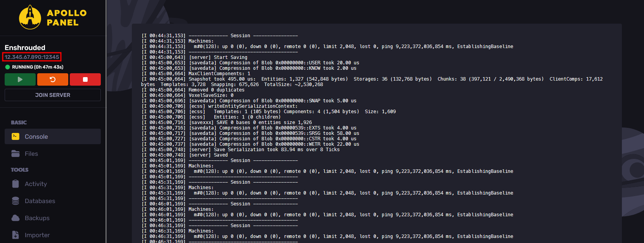The image size is (644, 243).
Task: Click the "MaxClientComponents: 1" log line
Action: click(196, 74)
